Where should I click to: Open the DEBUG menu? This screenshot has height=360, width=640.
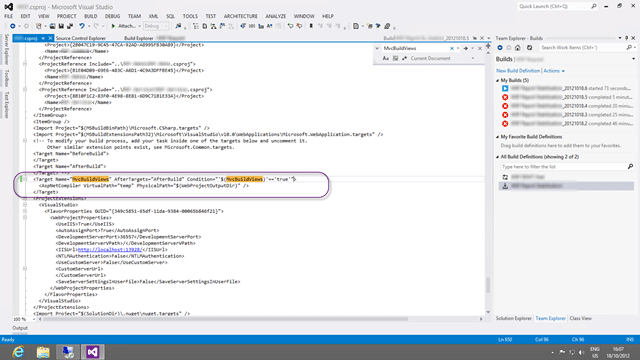(112, 16)
